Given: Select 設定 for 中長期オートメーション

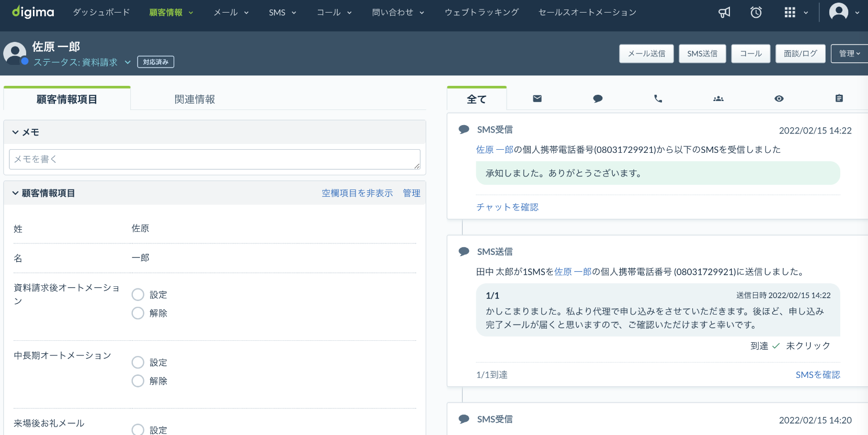Looking at the screenshot, I should point(138,362).
